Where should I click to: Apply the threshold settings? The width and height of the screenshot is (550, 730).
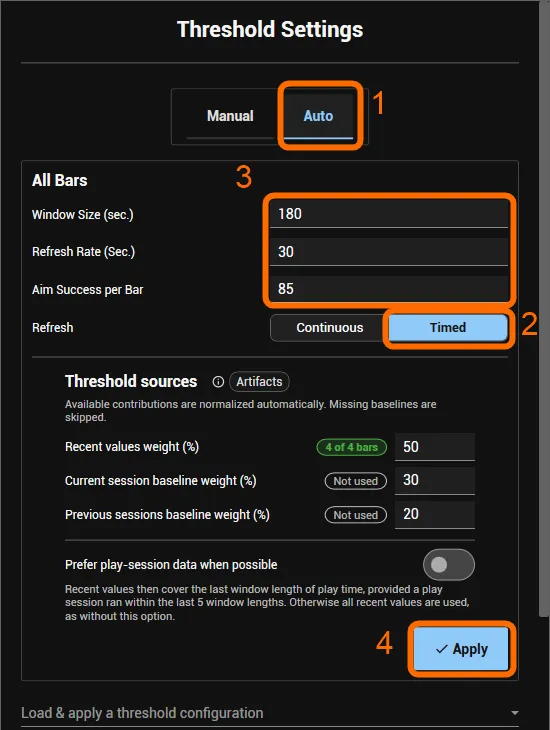coord(461,649)
